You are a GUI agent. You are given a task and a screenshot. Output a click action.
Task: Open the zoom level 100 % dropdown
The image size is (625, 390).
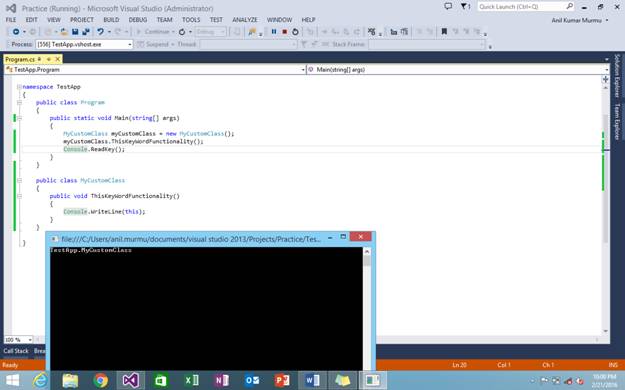30,340
